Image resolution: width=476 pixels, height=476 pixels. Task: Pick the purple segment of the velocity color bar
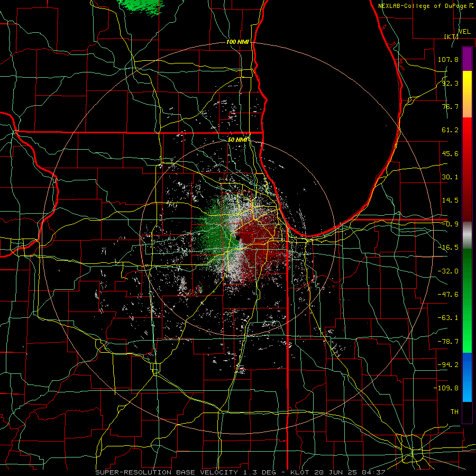coord(467,59)
